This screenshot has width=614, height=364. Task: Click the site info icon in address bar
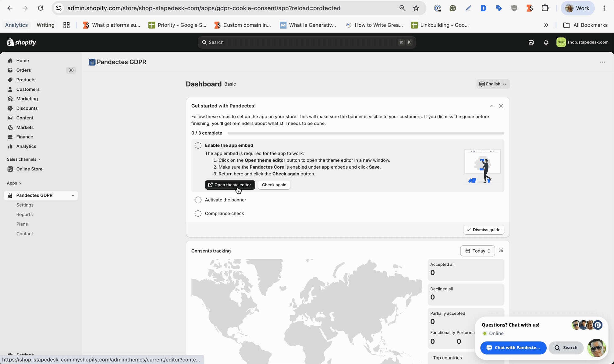(59, 8)
